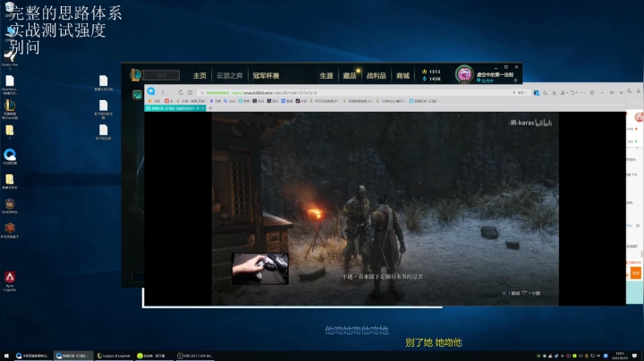Click the blue essence balance 143K

(x=431, y=79)
